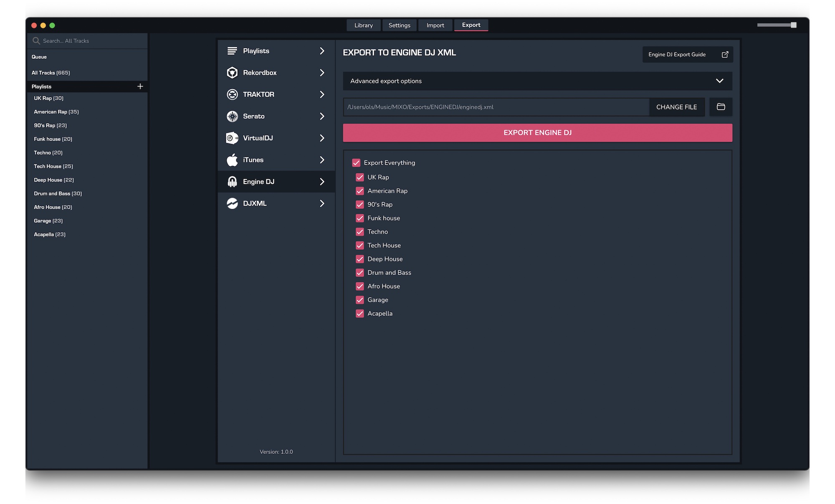Image resolution: width=835 pixels, height=504 pixels.
Task: Click the EXPORT ENGINE DJ button
Action: click(x=537, y=133)
